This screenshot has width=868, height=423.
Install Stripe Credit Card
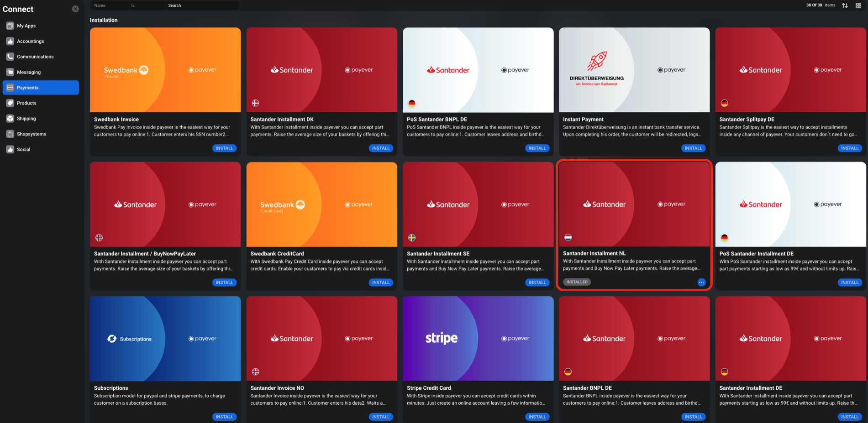537,417
